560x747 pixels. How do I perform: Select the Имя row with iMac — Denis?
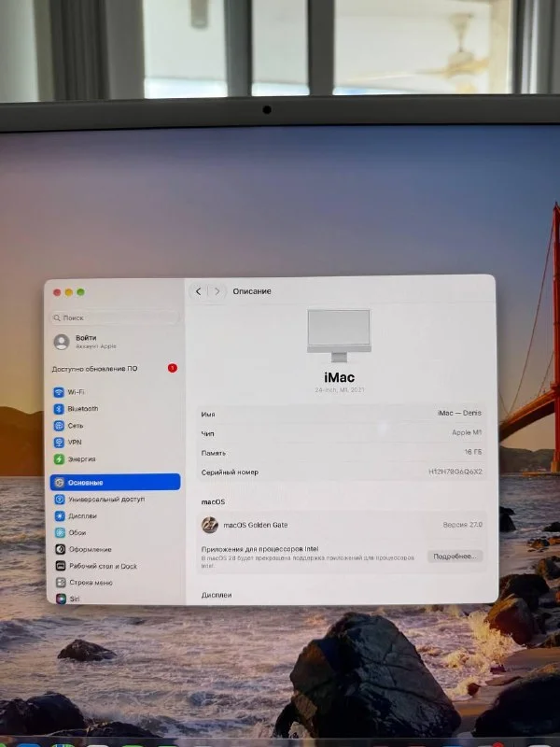(341, 414)
